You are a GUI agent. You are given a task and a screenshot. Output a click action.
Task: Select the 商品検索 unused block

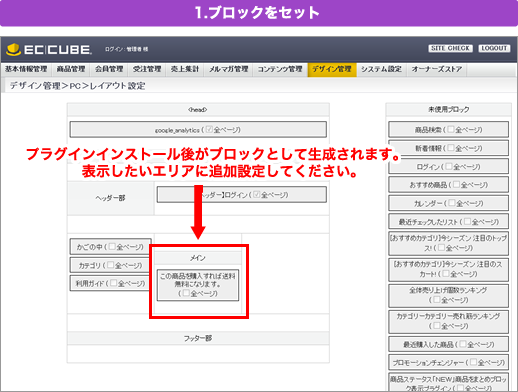(x=448, y=129)
